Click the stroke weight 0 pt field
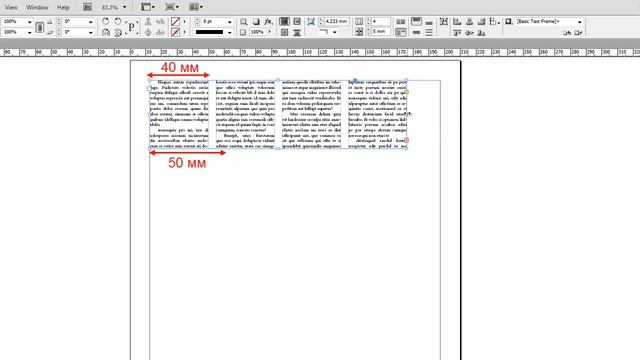640x360 pixels. pyautogui.click(x=213, y=21)
